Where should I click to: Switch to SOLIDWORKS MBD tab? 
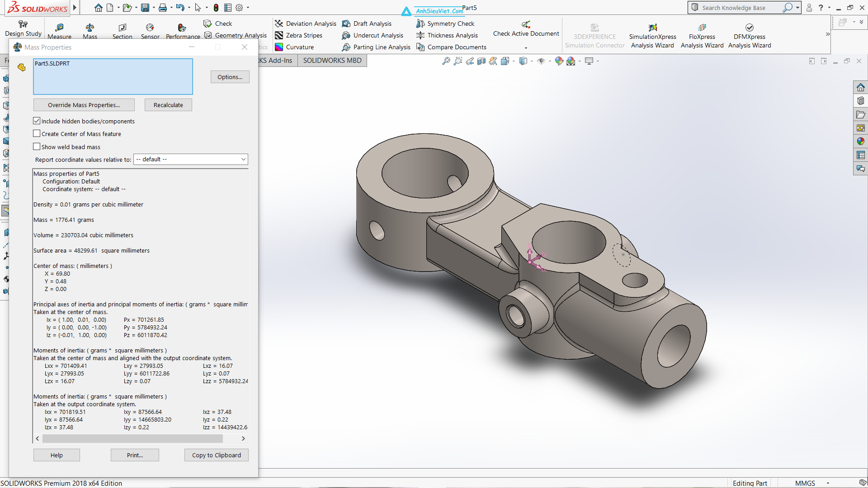(x=332, y=60)
